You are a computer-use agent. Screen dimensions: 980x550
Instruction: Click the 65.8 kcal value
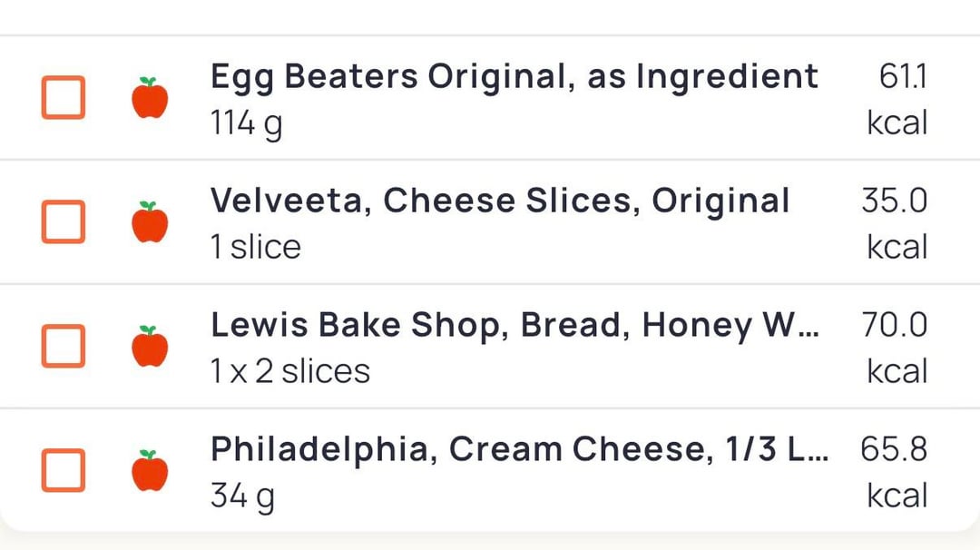[896, 472]
